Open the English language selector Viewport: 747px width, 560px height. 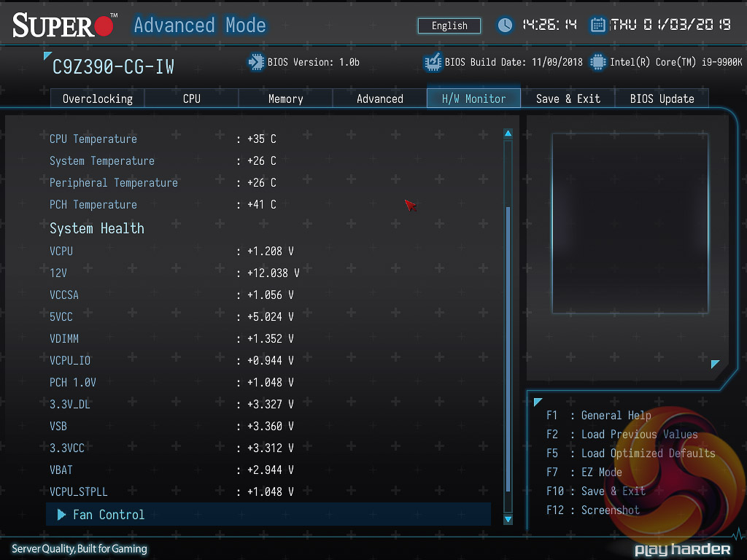pos(449,26)
